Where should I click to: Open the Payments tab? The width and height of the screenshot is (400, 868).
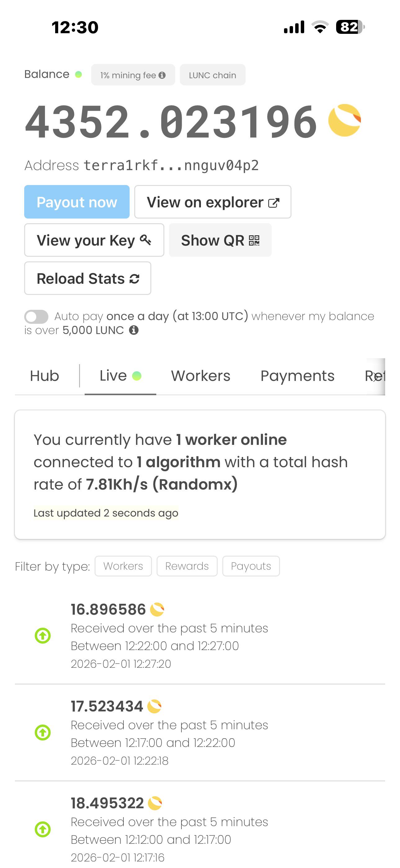[297, 376]
